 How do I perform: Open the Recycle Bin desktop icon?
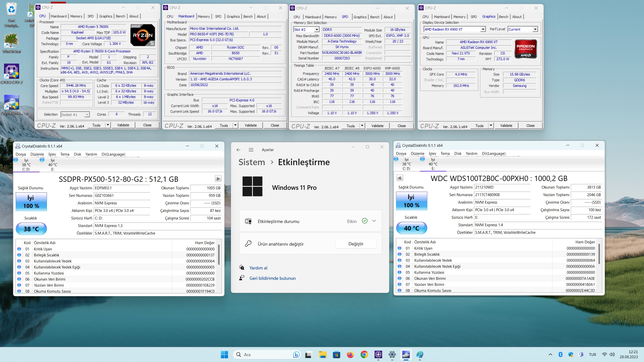pos(12,15)
